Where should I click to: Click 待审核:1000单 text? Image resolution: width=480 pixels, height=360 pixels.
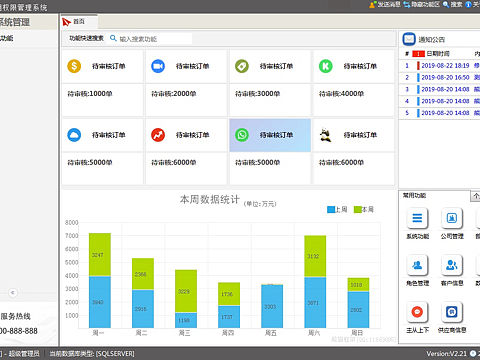point(90,94)
